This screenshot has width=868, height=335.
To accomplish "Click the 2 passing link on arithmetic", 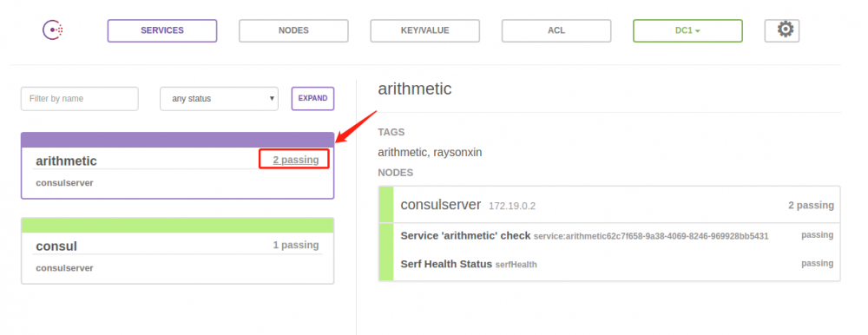I will [x=296, y=160].
